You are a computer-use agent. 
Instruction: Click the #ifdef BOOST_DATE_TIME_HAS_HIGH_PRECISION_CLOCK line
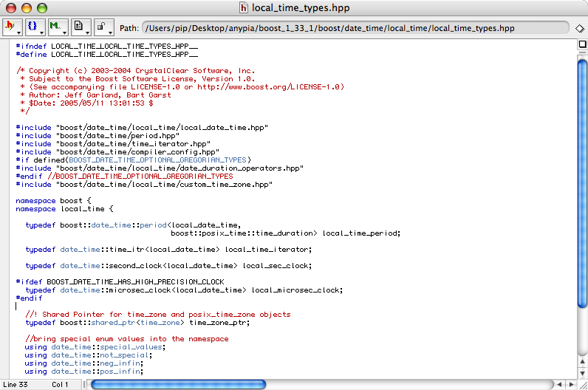(x=120, y=282)
